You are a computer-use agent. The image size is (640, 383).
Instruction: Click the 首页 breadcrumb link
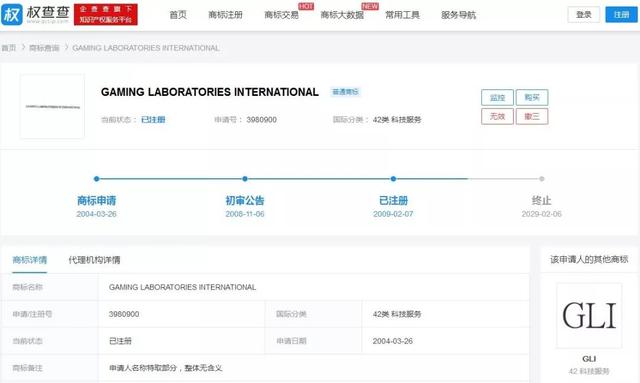tap(9, 48)
